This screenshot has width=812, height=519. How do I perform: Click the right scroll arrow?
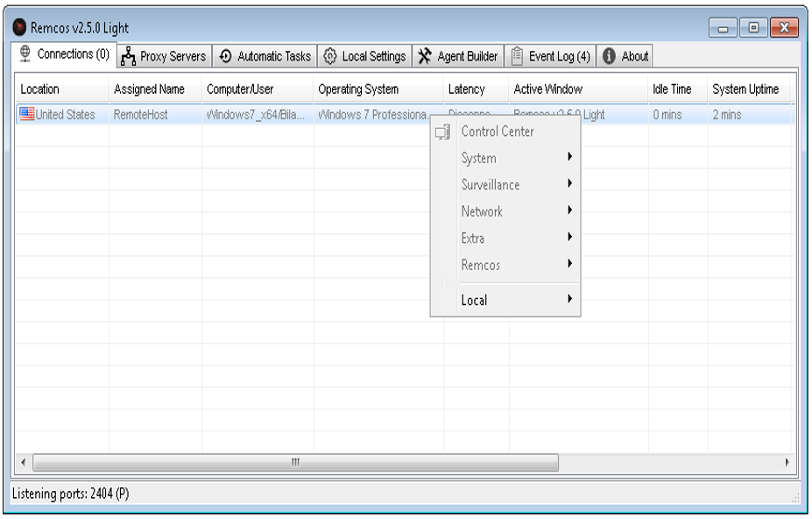[787, 462]
